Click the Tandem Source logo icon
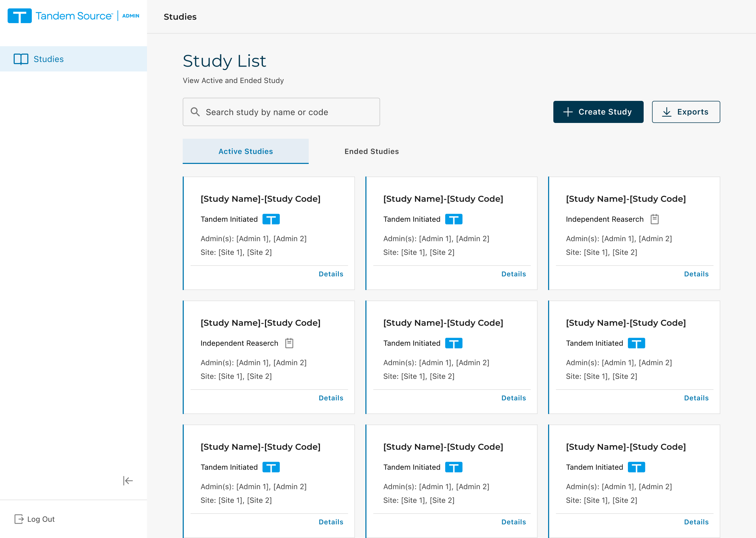 pos(20,16)
